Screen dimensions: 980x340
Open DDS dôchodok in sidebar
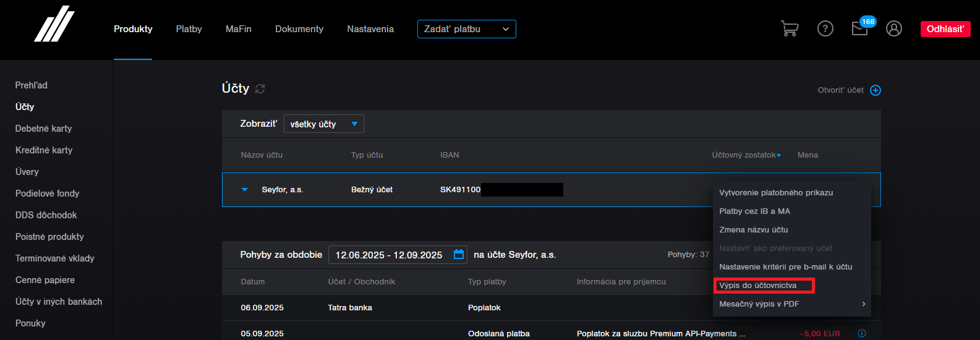coord(46,215)
